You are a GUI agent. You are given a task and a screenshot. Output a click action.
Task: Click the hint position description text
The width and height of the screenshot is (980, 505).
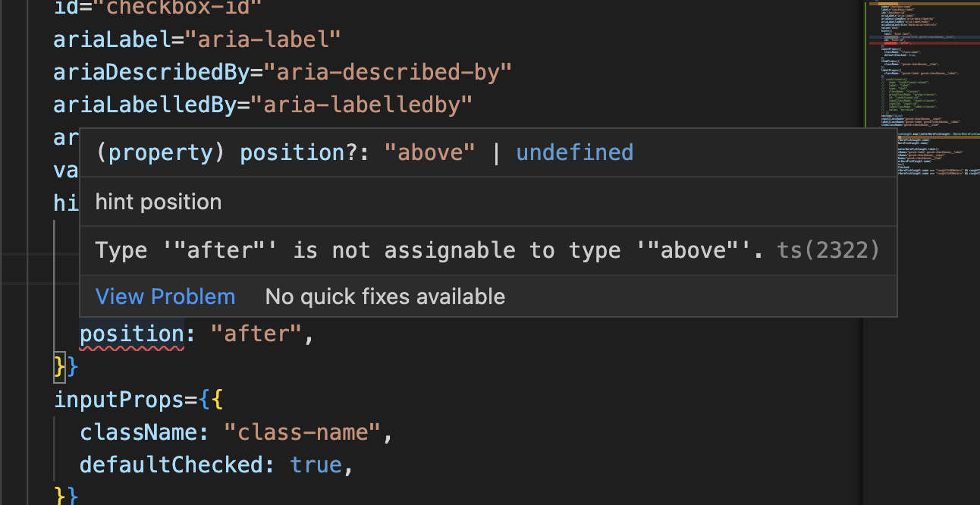pyautogui.click(x=158, y=202)
